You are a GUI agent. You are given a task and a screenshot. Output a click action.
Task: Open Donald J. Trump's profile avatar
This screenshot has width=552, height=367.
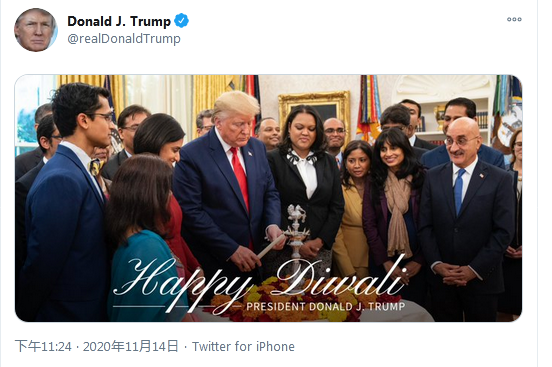point(36,30)
